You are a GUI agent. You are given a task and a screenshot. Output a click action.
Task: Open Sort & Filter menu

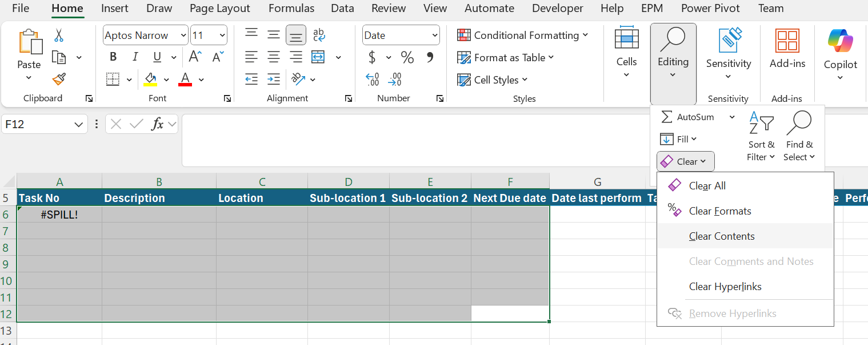[761, 136]
